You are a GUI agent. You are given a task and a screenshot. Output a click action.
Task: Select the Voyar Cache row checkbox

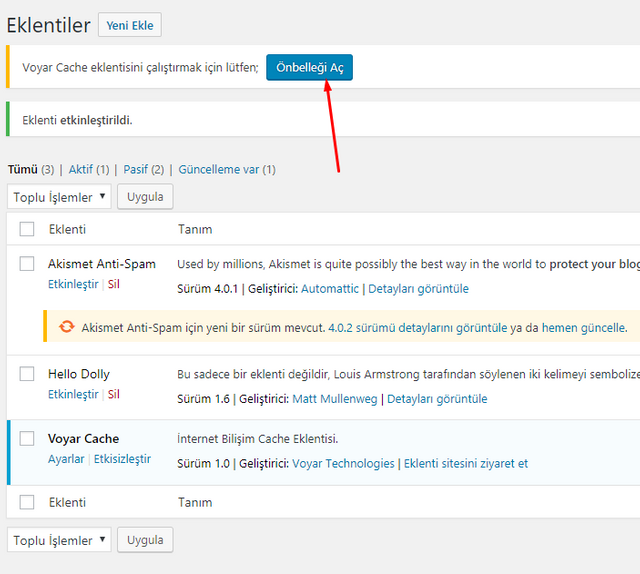click(x=27, y=438)
